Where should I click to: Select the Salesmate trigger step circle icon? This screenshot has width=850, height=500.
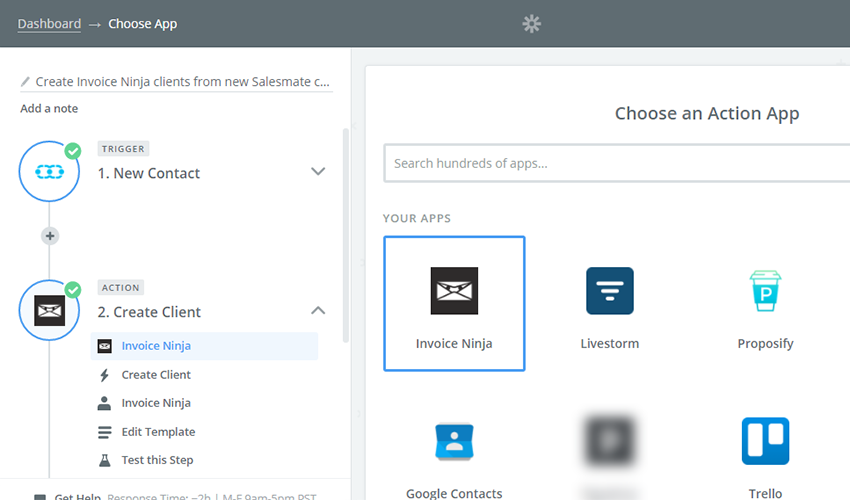coord(49,172)
